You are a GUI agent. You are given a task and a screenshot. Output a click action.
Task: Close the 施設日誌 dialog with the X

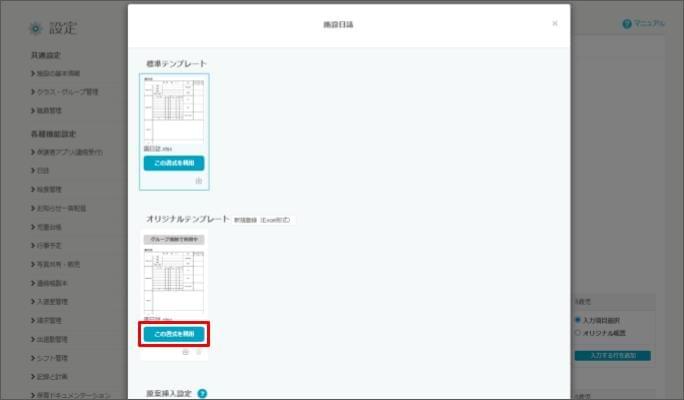click(x=555, y=23)
